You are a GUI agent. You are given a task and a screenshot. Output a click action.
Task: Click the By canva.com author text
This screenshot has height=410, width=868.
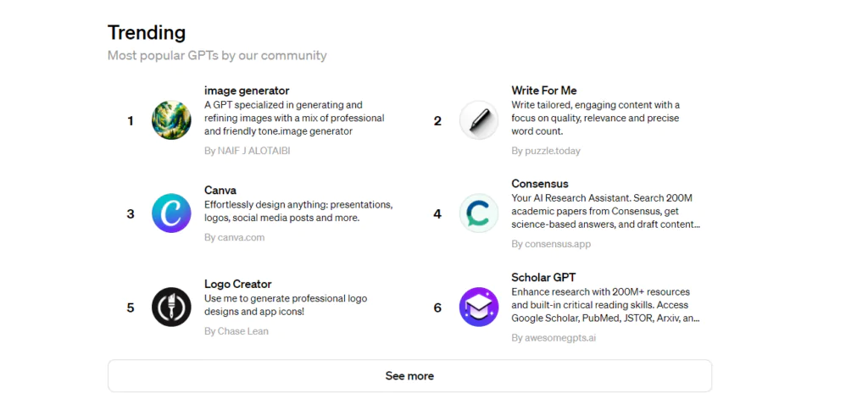[234, 237]
